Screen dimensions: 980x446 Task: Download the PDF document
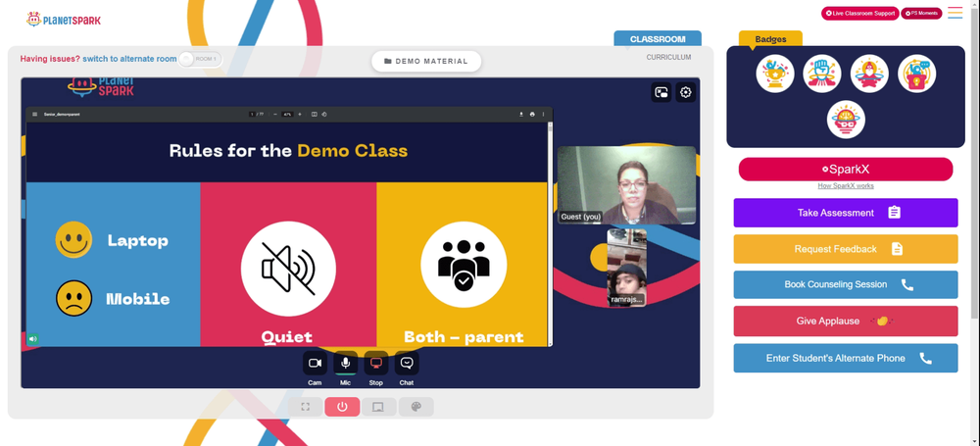pyautogui.click(x=521, y=115)
